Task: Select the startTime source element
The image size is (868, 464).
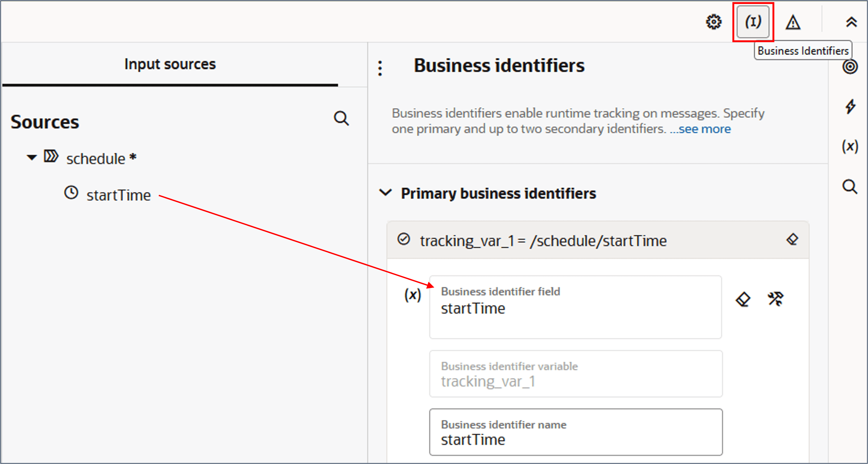Action: [118, 196]
